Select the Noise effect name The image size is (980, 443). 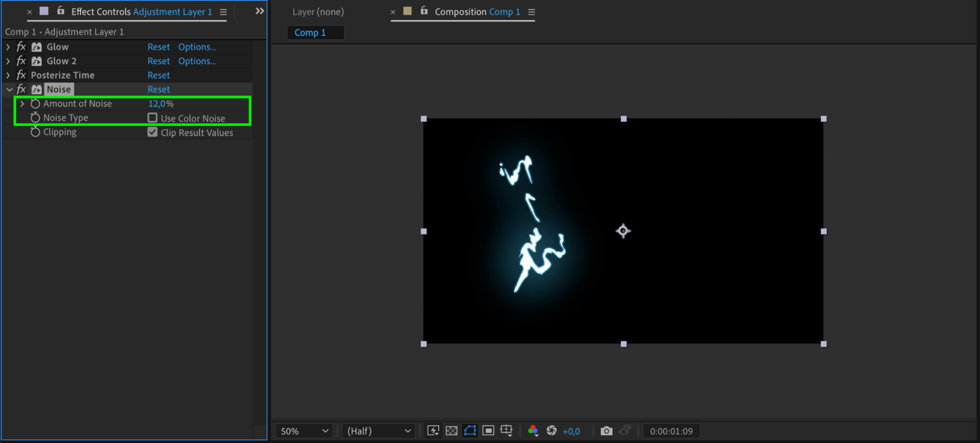tap(59, 89)
